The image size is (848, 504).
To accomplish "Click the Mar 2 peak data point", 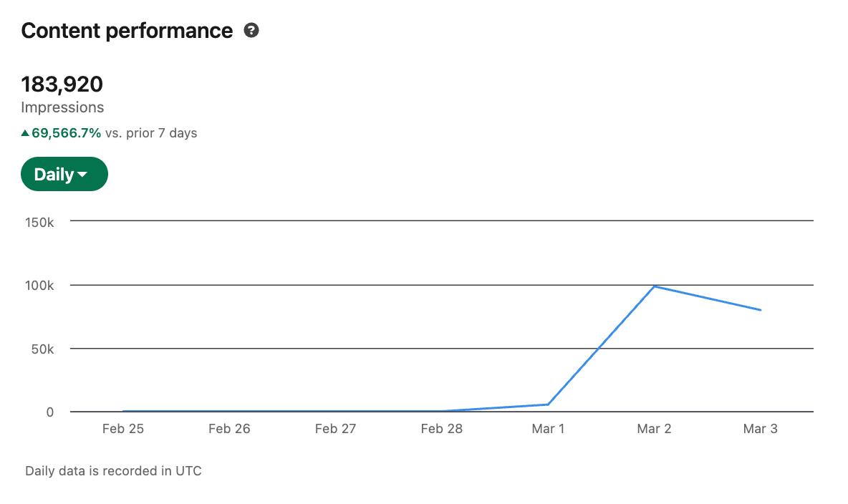I will coord(655,286).
